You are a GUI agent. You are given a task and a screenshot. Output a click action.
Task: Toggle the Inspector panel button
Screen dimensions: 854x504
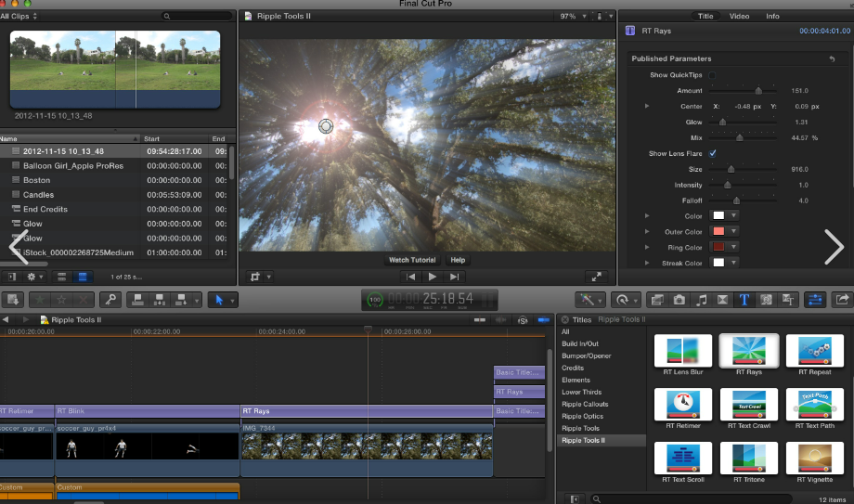pyautogui.click(x=816, y=300)
